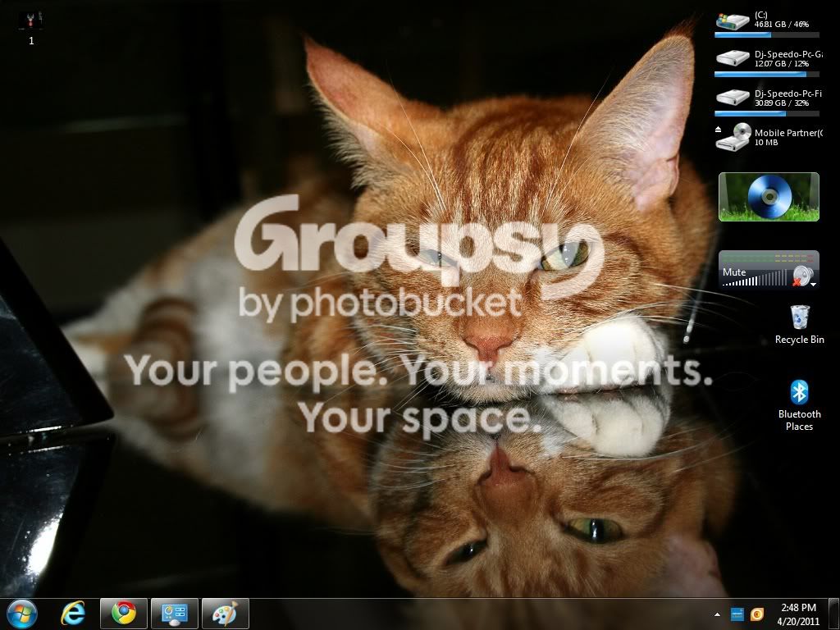The image size is (840, 630).
Task: Open the blue CD media player gadget
Action: coord(769,197)
